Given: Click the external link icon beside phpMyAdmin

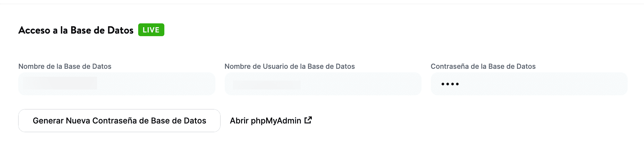Looking at the screenshot, I should coord(308,120).
